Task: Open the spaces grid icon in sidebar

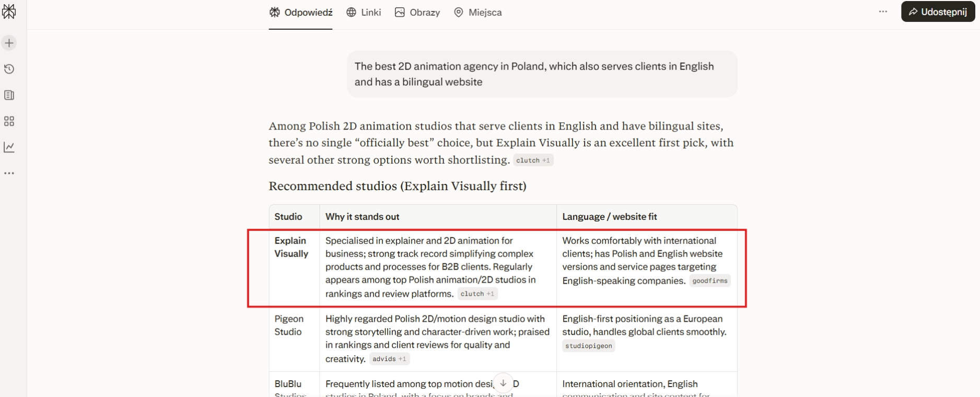Action: (x=9, y=121)
